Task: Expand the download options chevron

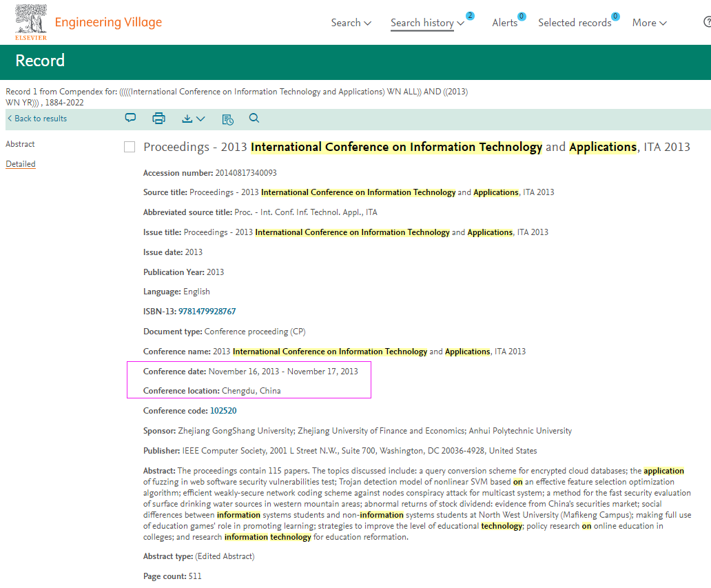Action: tap(200, 119)
